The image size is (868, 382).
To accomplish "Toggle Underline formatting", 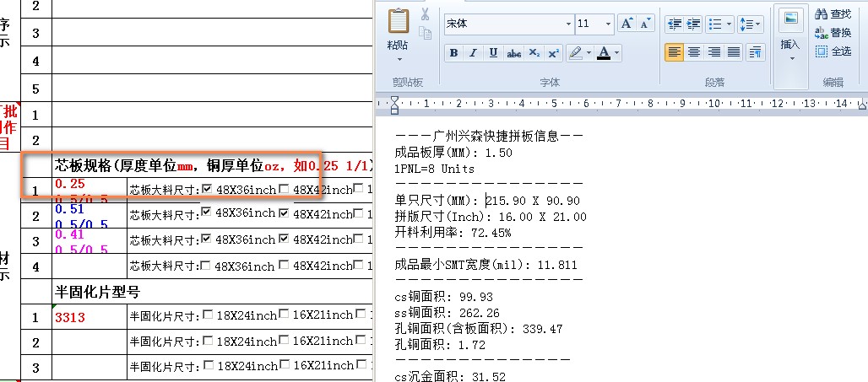I will coord(493,53).
